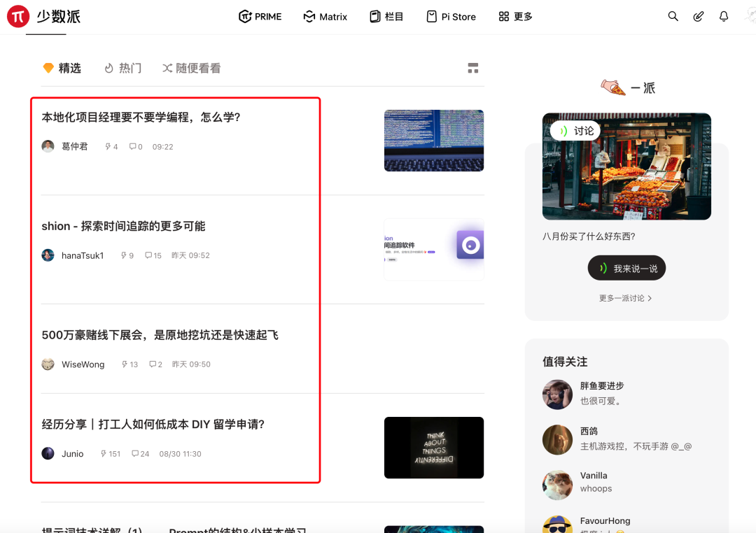This screenshot has height=533, width=756.
Task: Click author name WiseWong
Action: [x=83, y=364]
